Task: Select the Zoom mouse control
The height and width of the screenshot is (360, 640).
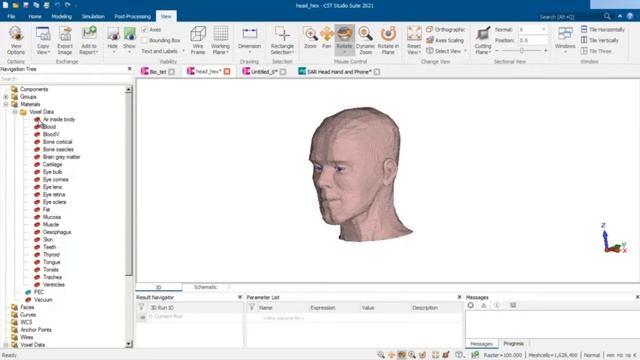Action: pyautogui.click(x=310, y=38)
